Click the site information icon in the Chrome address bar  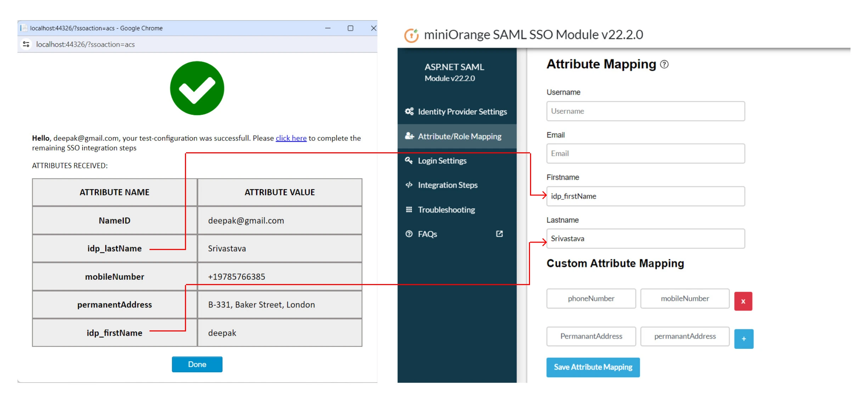pos(26,44)
